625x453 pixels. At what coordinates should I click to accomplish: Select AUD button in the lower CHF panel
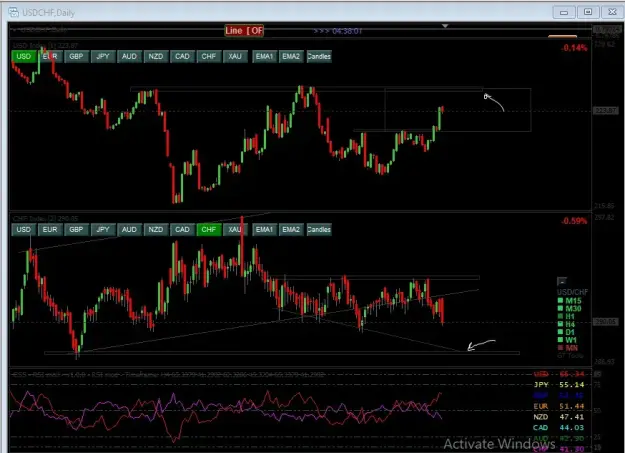click(129, 230)
